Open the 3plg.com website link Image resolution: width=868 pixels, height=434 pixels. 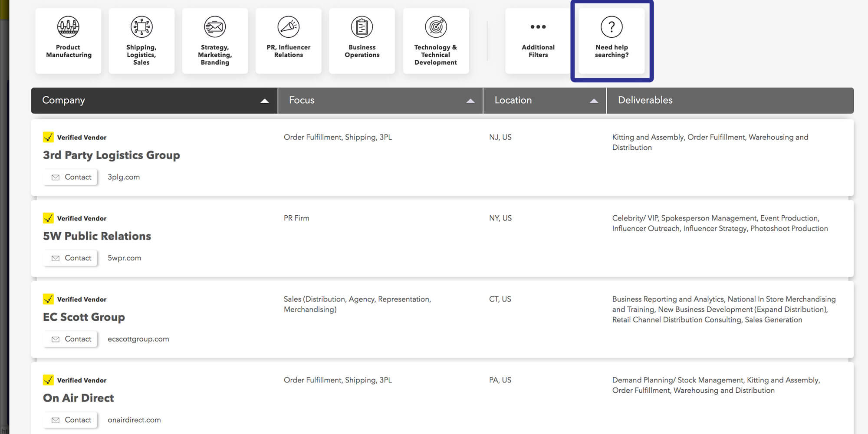click(x=124, y=177)
